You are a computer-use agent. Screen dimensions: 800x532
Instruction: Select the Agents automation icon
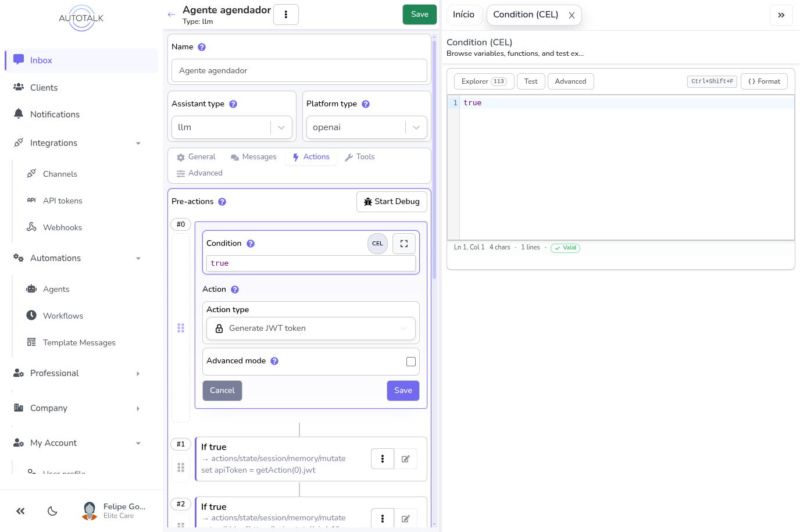point(31,288)
